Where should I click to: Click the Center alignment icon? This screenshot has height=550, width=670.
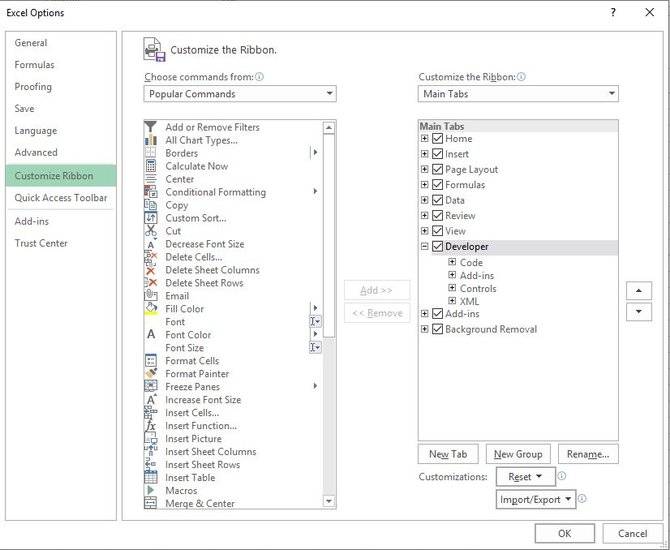[150, 179]
